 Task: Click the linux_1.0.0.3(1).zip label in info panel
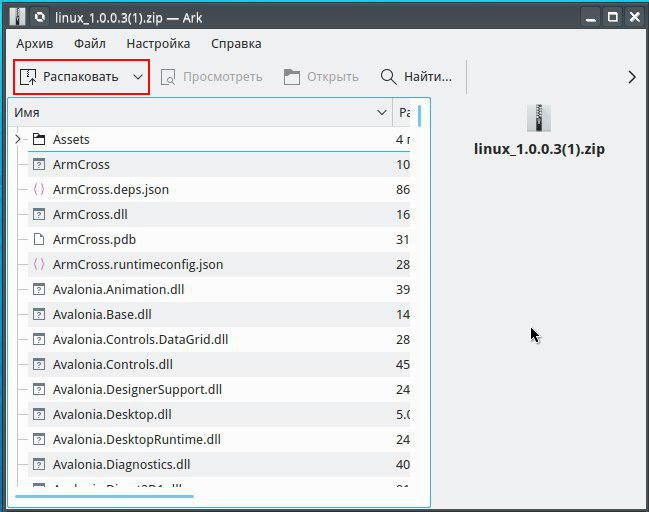(539, 149)
